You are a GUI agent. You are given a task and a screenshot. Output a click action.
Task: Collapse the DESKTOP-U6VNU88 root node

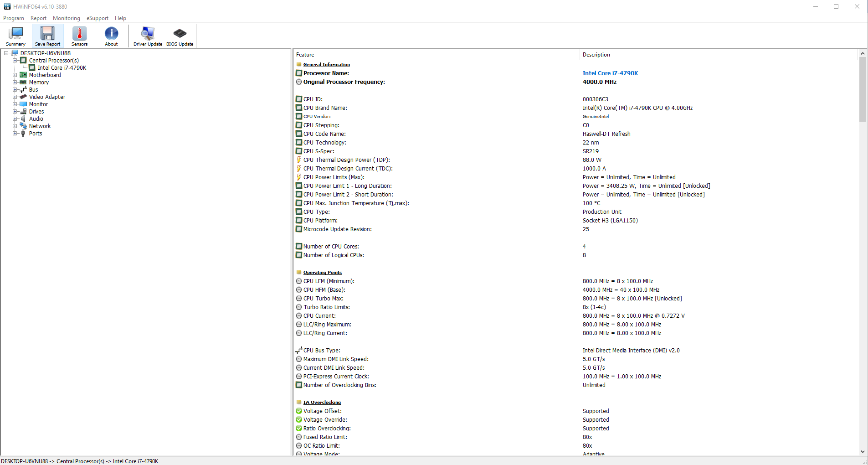point(6,53)
